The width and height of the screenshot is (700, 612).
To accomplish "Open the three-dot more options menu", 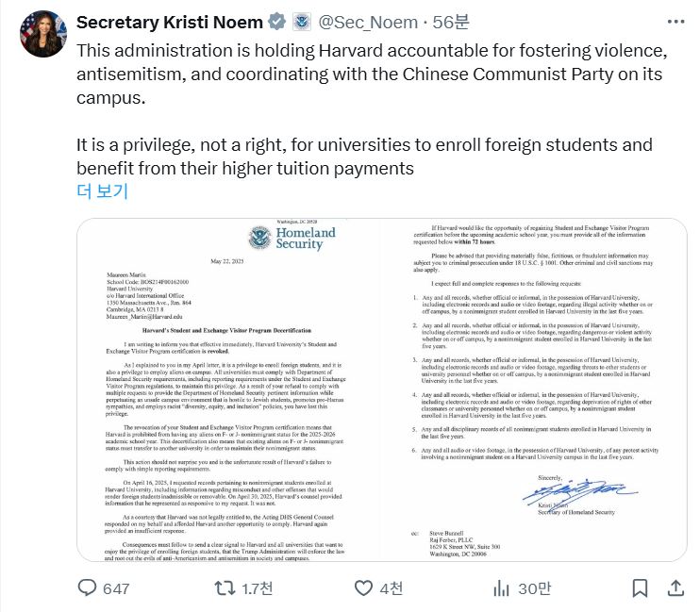I will coord(675,22).
